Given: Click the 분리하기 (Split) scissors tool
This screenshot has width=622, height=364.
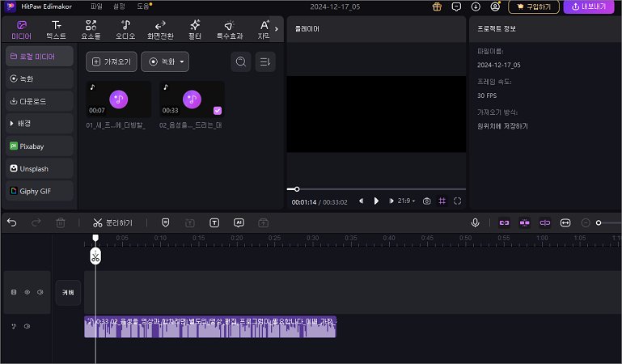Looking at the screenshot, I should tap(112, 222).
